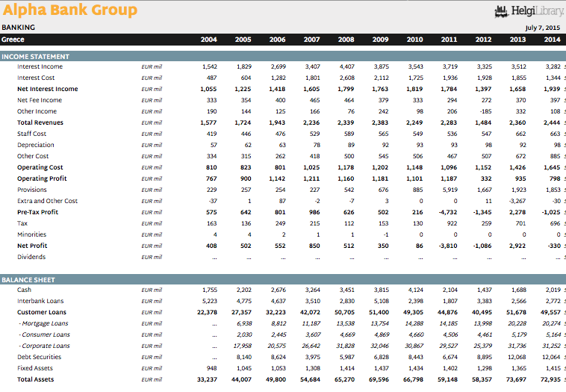Image resolution: width=566 pixels, height=392 pixels.
Task: Click the Provisions row label
Action: tap(32, 190)
